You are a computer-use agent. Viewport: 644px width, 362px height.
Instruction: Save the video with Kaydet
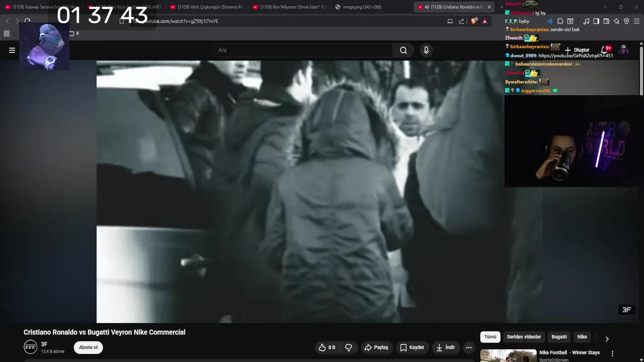point(412,347)
